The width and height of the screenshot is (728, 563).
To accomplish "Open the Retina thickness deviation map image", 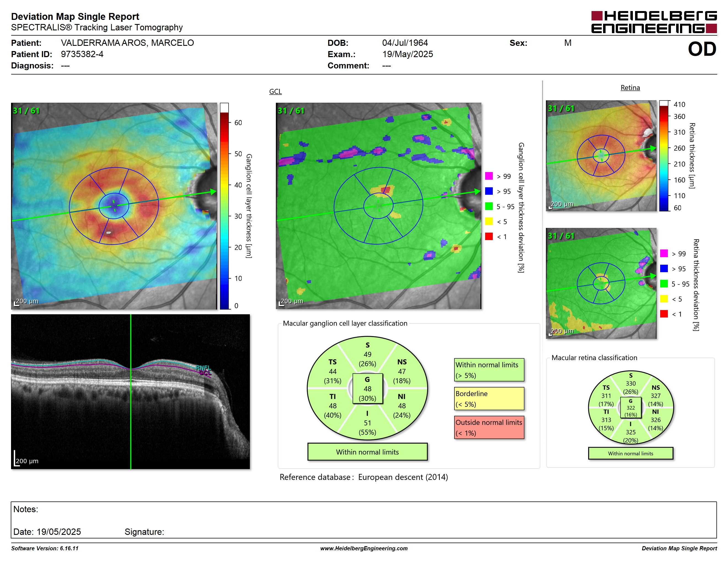I will 601,283.
